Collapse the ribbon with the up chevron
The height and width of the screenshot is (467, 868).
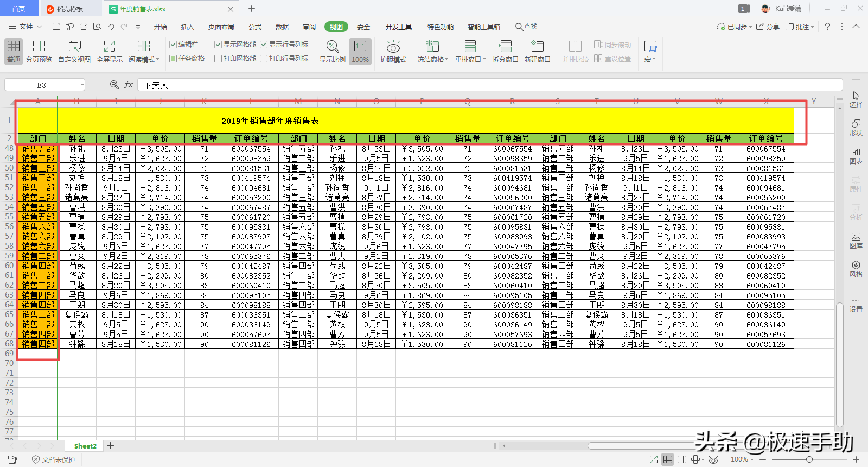(856, 27)
